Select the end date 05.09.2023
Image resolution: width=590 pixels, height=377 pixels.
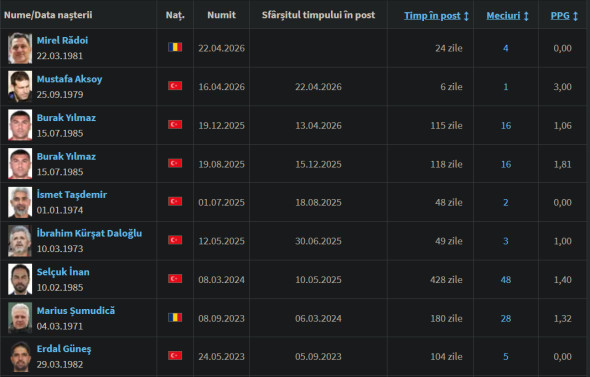coord(318,357)
